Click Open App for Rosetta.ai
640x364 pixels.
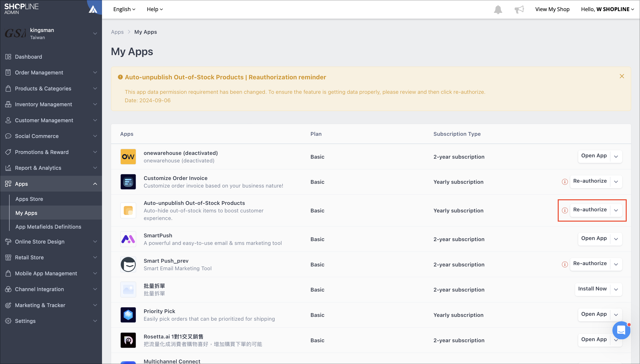pos(594,340)
